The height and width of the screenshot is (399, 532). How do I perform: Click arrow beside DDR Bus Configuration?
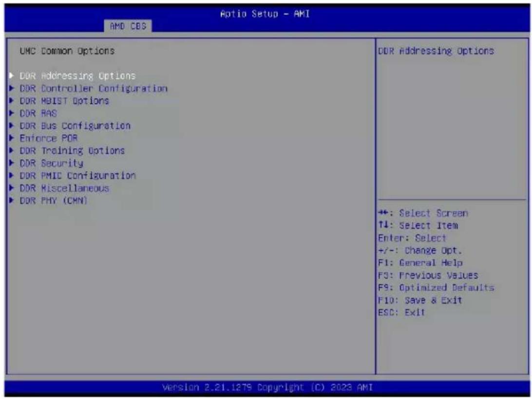coord(12,126)
